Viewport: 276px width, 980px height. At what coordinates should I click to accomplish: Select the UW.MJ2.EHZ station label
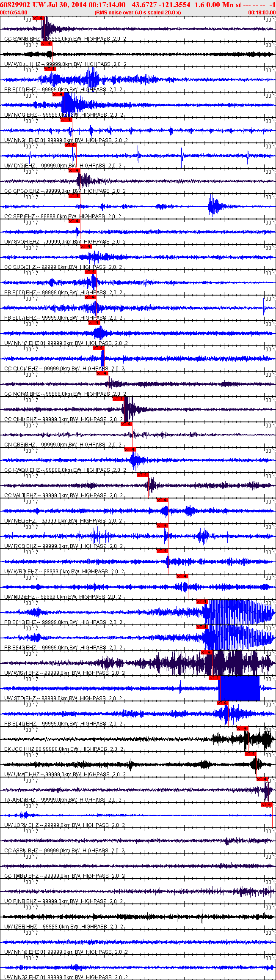tap(19, 597)
